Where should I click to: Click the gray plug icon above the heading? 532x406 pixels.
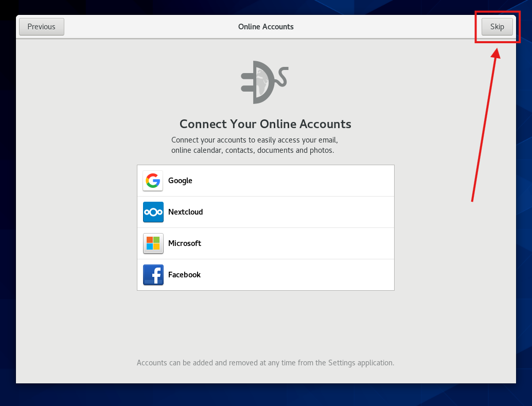point(264,82)
